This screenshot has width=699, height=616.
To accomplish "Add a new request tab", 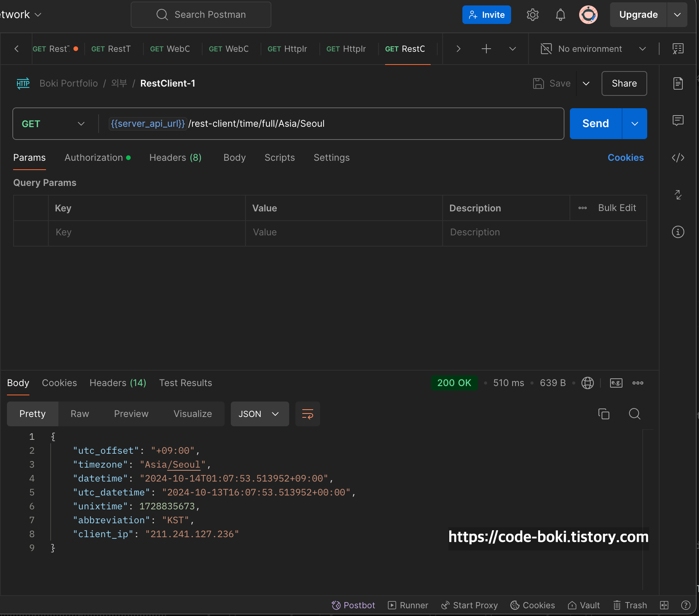I will pos(486,49).
